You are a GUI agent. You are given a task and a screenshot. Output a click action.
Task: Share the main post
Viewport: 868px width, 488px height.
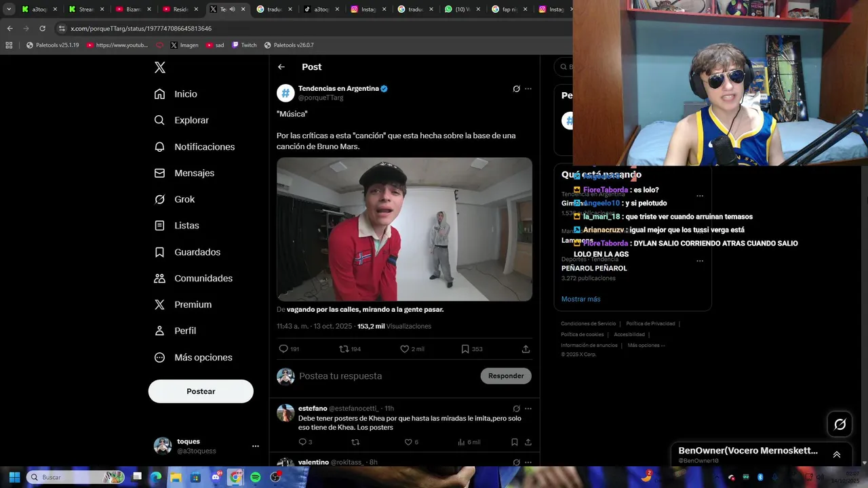[x=526, y=349]
